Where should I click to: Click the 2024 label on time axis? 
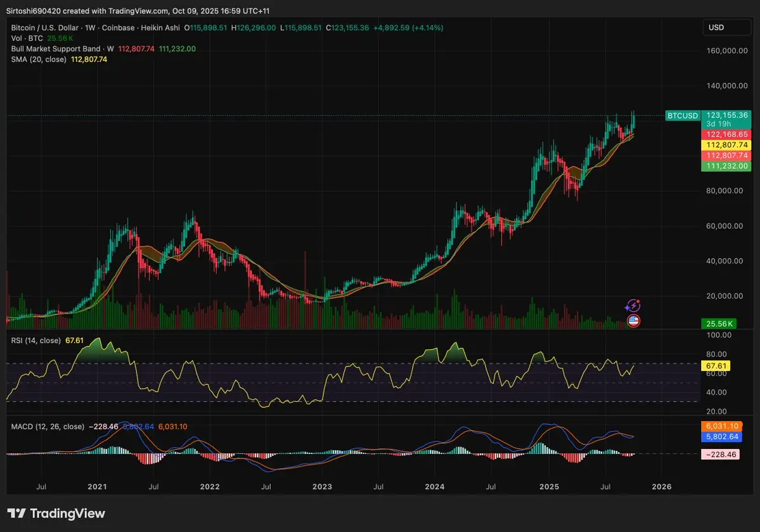435,486
